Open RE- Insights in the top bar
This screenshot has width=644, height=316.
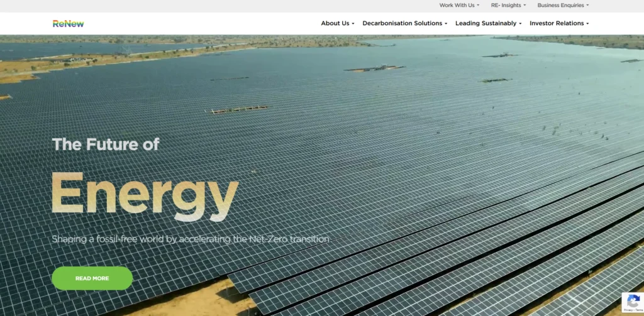tap(506, 5)
